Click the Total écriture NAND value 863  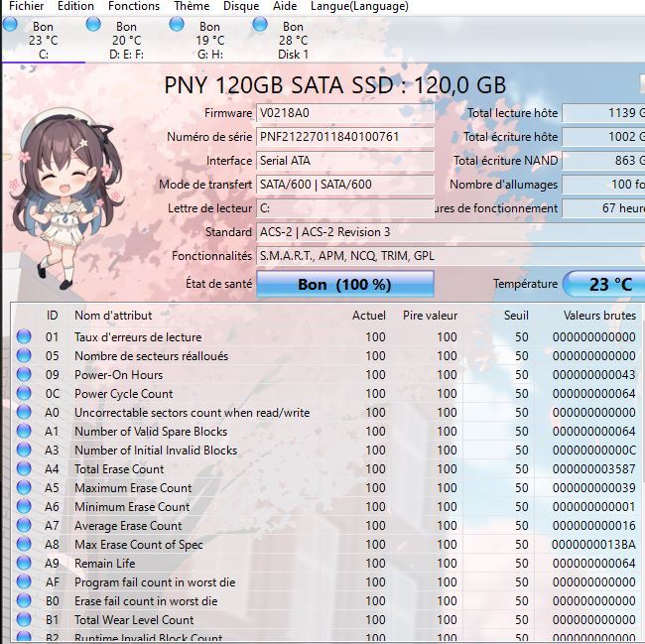[x=603, y=161]
